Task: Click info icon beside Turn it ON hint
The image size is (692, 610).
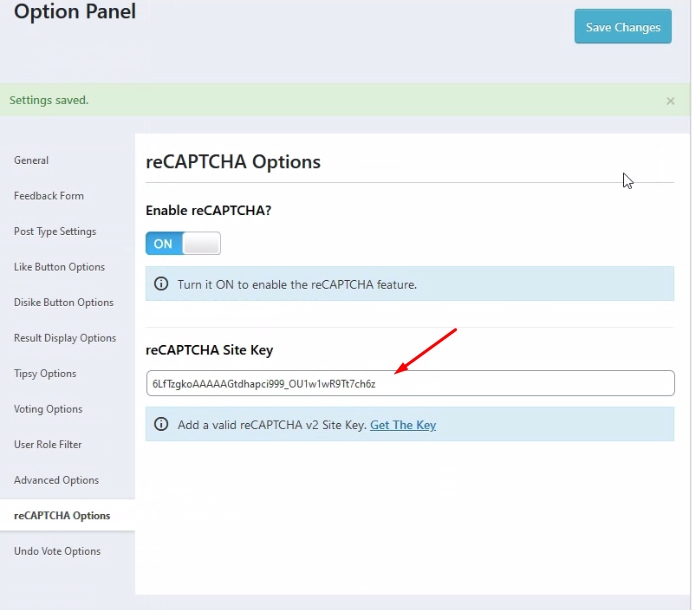Action: 161,284
